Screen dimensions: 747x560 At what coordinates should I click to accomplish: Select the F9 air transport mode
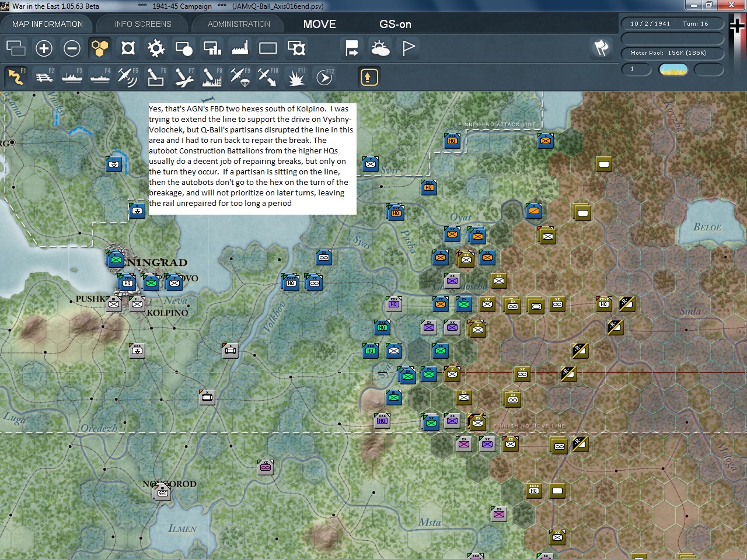240,77
